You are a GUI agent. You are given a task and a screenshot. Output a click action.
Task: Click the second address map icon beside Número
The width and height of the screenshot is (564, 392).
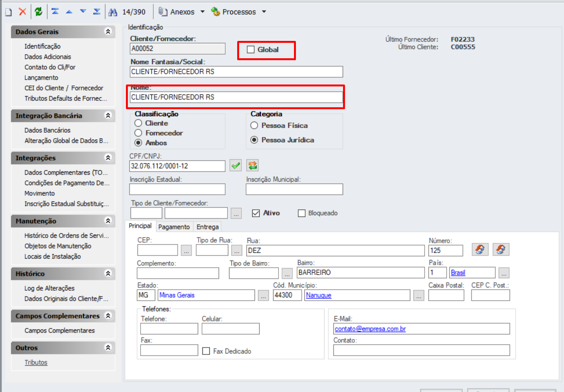click(x=501, y=250)
